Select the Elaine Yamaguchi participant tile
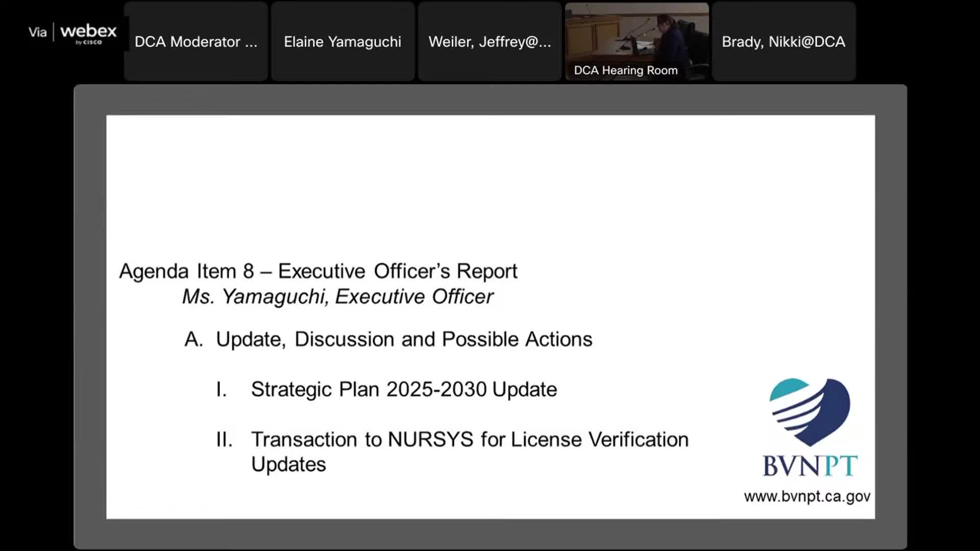 [342, 42]
